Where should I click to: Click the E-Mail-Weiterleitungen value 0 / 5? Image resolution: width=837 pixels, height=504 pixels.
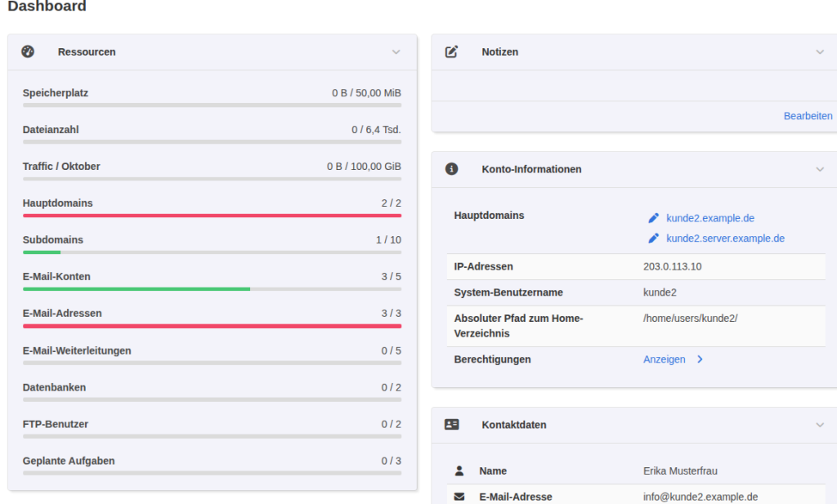(391, 351)
